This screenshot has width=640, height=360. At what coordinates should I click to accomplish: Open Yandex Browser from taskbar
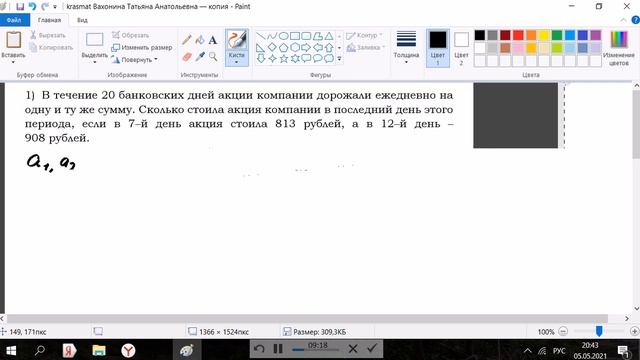(x=128, y=350)
